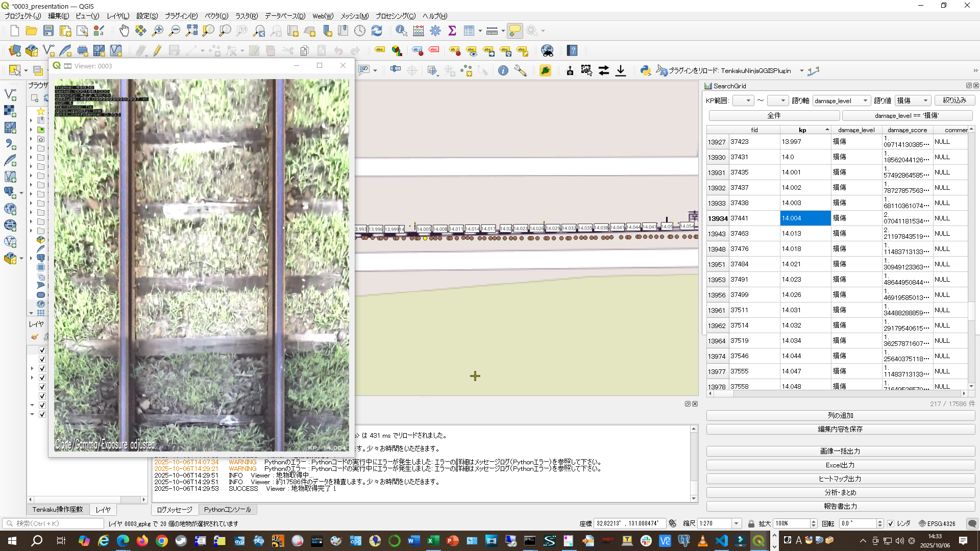Select the table row with kp 14.013
Viewport: 980px width, 551px height.
pyautogui.click(x=792, y=234)
